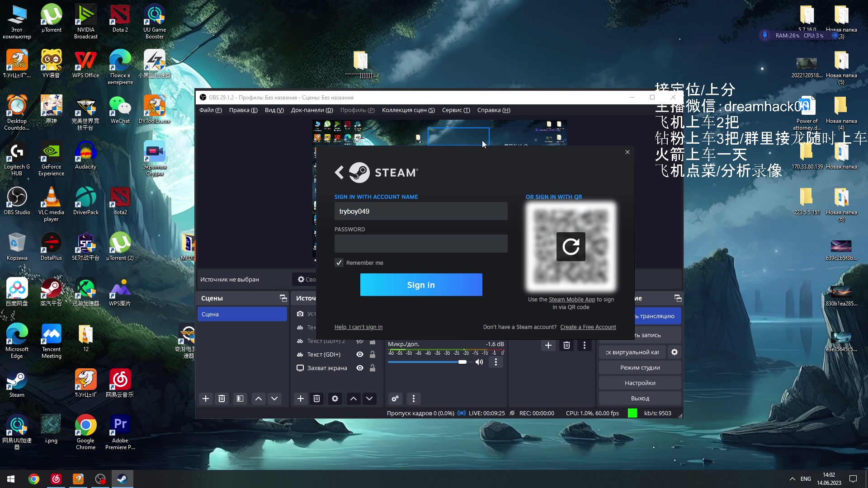The image size is (868, 488).
Task: Add a new source with the plus button
Action: click(x=301, y=399)
